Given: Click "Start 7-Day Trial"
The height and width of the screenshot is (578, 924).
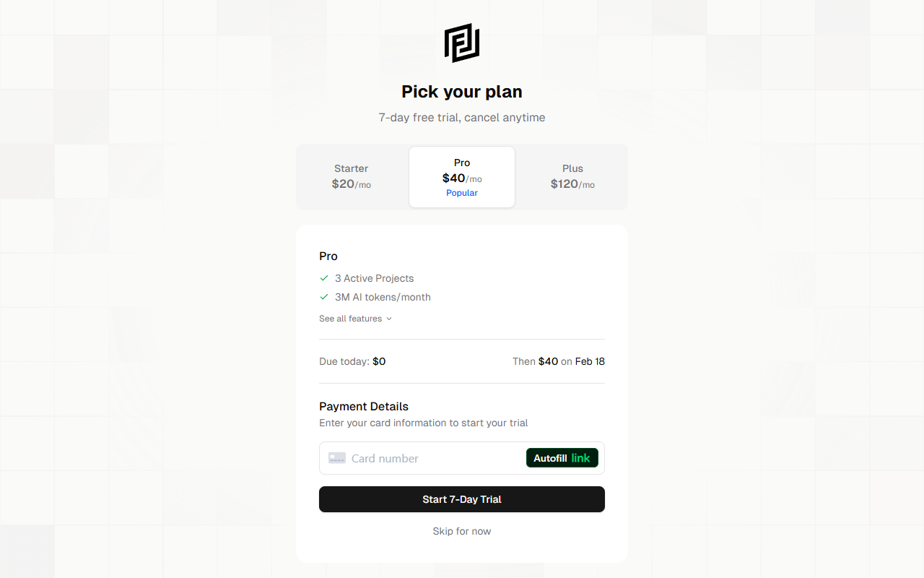Looking at the screenshot, I should tap(462, 499).
